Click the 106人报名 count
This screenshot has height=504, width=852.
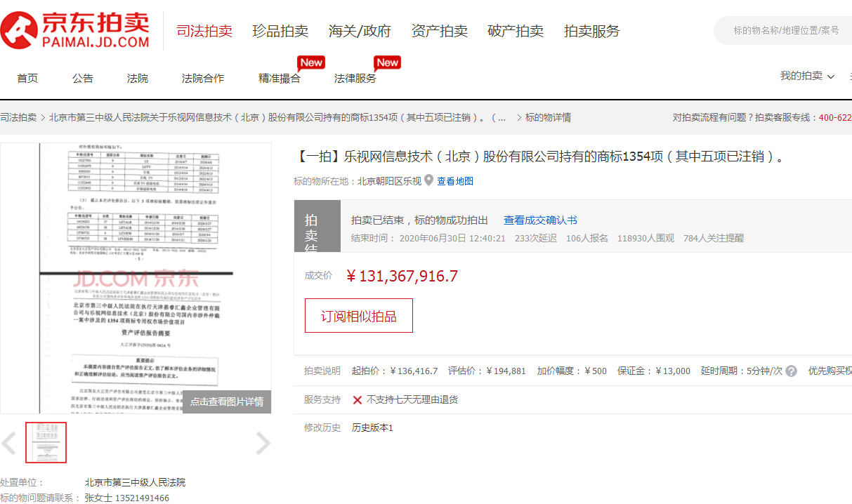click(587, 238)
